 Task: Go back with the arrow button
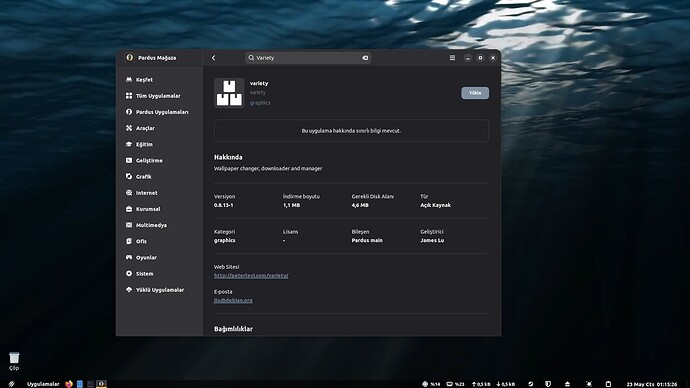(x=213, y=58)
